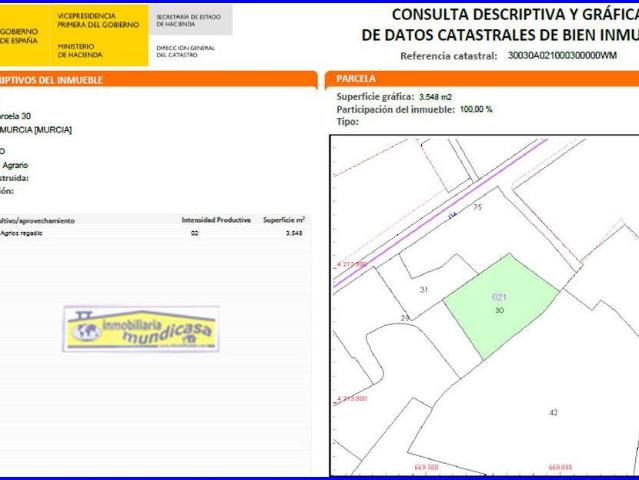This screenshot has height=480, width=639.
Task: Click the Ministerio de Hacienda logo text
Action: tap(79, 51)
